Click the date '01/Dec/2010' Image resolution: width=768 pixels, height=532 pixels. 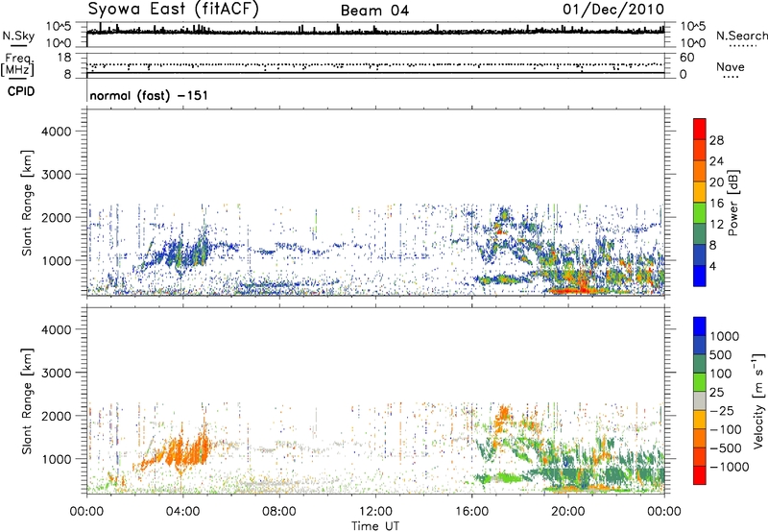click(x=613, y=10)
